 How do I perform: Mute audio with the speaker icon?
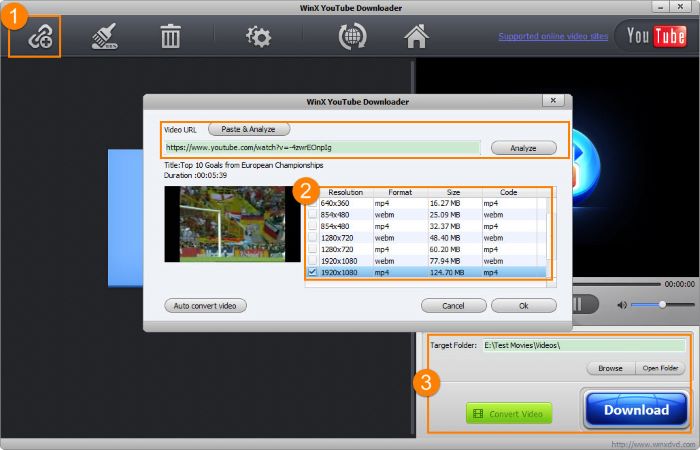622,305
